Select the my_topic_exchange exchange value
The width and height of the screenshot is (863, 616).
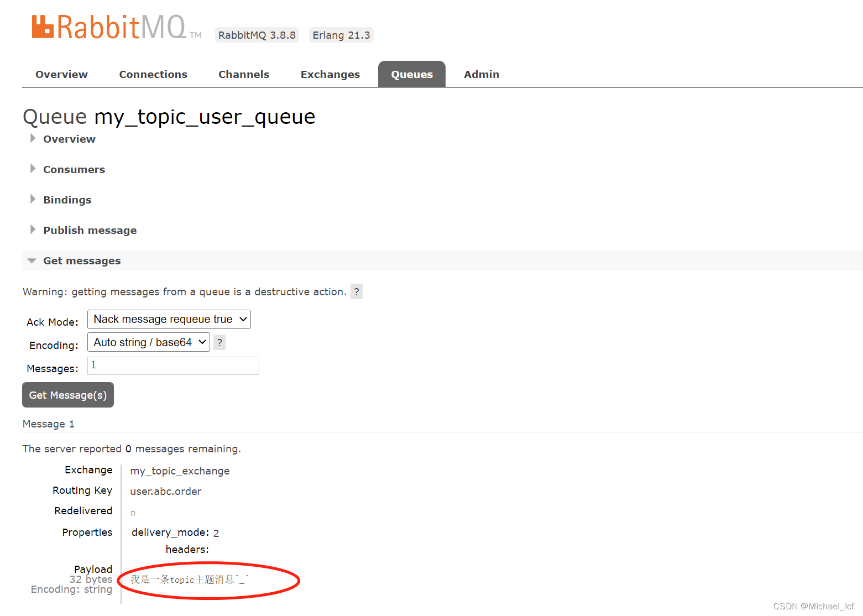tap(180, 471)
